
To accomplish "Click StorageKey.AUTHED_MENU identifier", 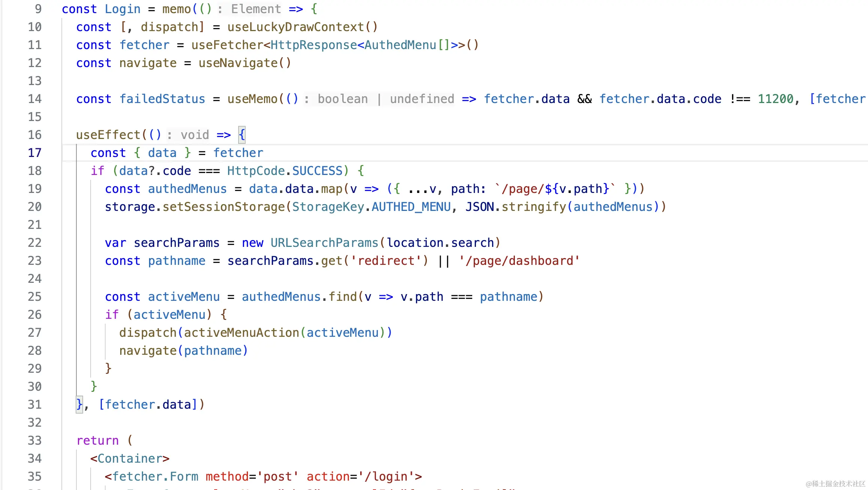I will pos(371,207).
